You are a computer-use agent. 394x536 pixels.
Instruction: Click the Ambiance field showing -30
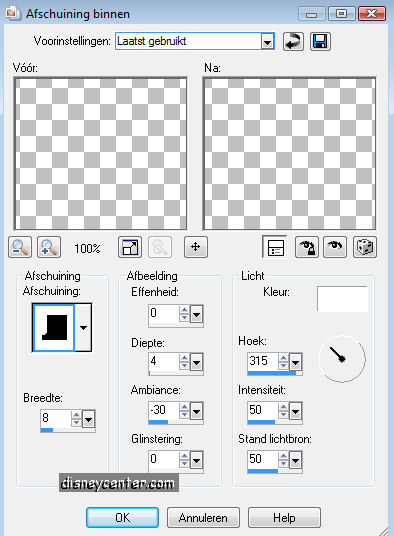[164, 411]
